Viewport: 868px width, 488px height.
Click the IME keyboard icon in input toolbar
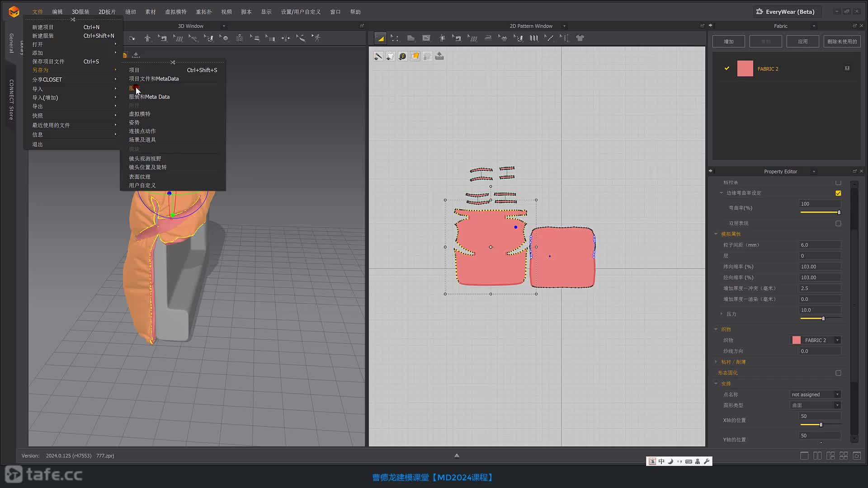689,461
